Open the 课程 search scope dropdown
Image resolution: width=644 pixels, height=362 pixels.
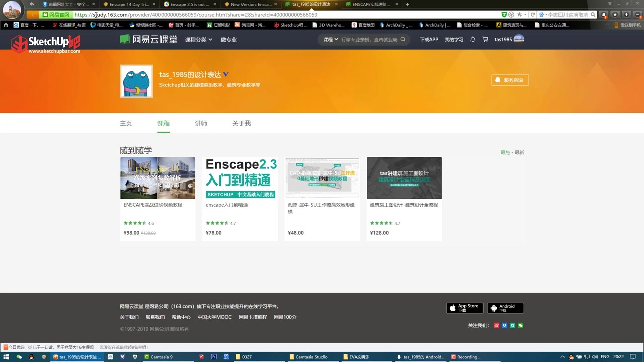[x=330, y=39]
